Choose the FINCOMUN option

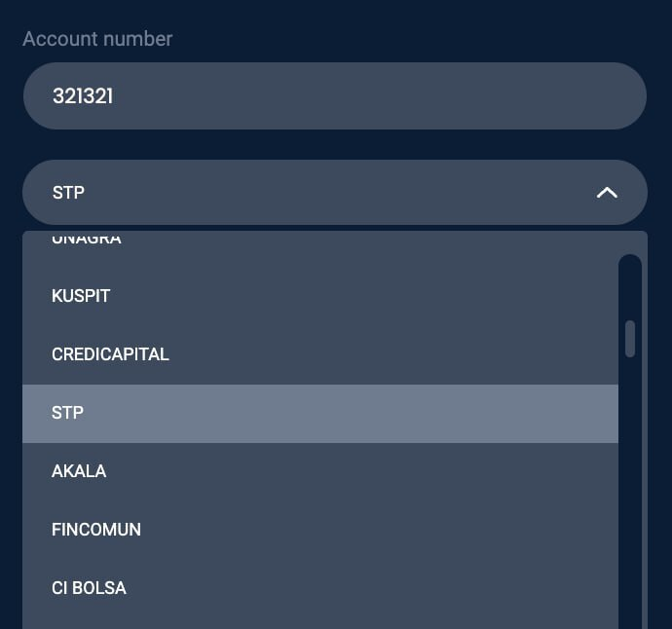(x=96, y=530)
